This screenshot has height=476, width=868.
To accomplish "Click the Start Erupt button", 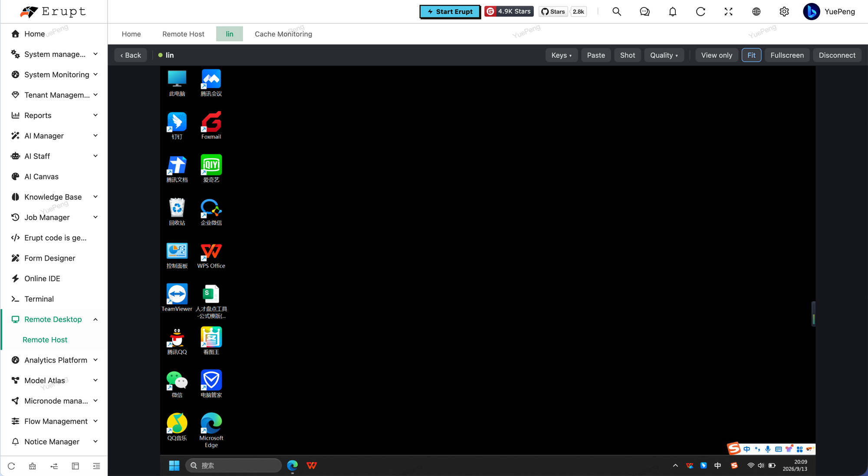I will 450,12.
